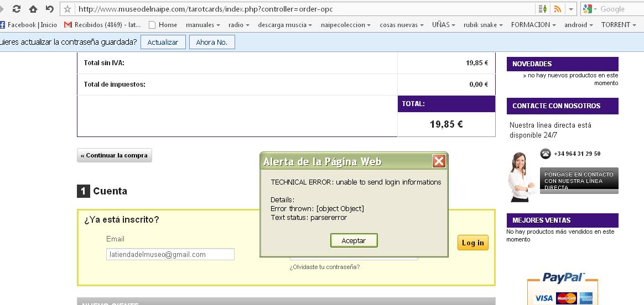The height and width of the screenshot is (305, 644).
Task: Click the green-arrows icon in address bar
Action: pyautogui.click(x=543, y=9)
